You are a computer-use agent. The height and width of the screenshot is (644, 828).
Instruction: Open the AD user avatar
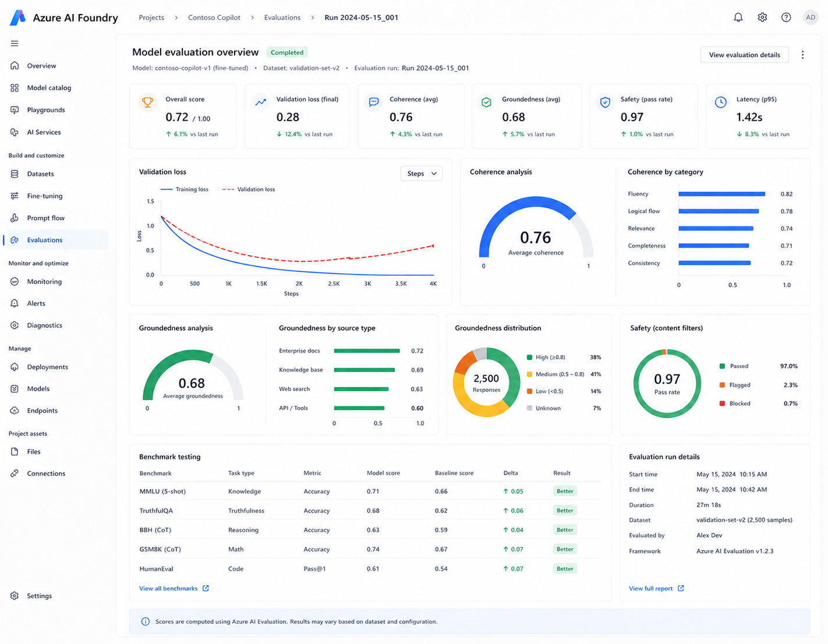(811, 17)
